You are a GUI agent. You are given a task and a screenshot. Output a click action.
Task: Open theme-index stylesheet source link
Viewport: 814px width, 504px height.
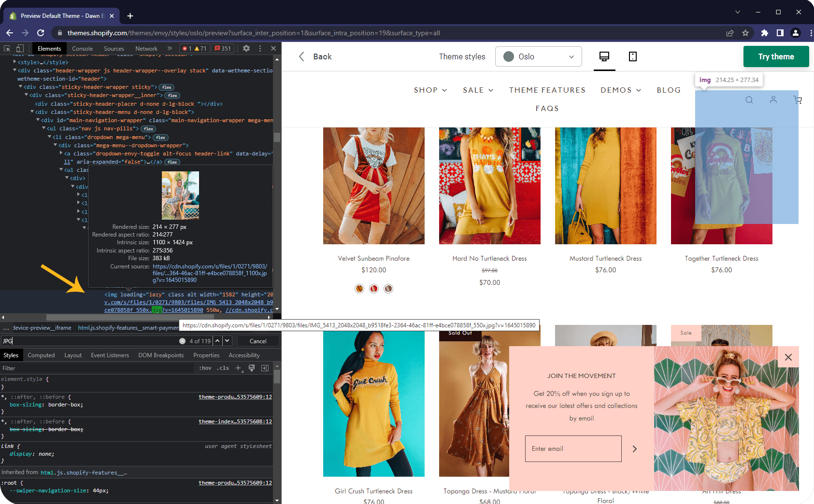tap(235, 421)
